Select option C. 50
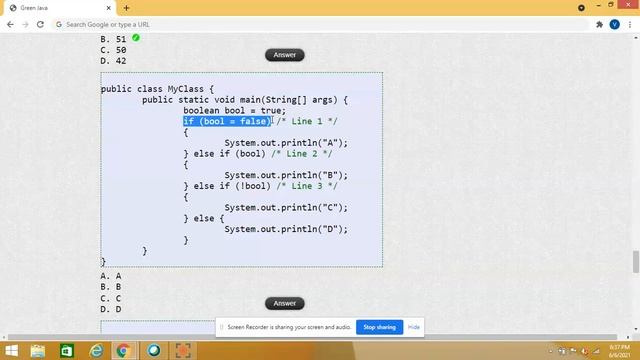Screen dimensions: 640x360 pyautogui.click(x=113, y=50)
